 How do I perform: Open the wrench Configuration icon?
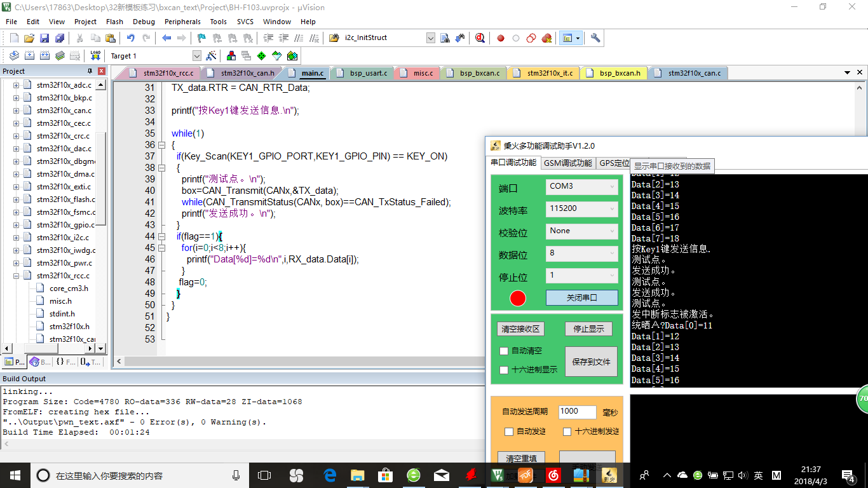click(595, 38)
